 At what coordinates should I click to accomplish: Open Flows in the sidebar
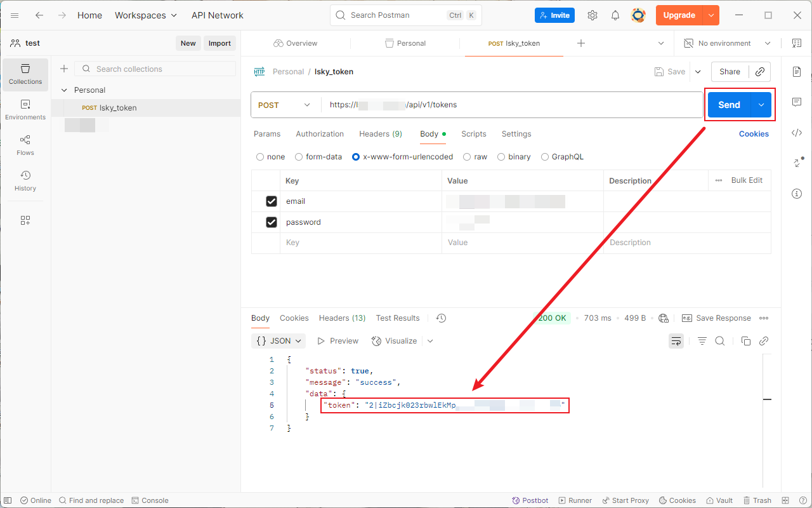point(25,145)
